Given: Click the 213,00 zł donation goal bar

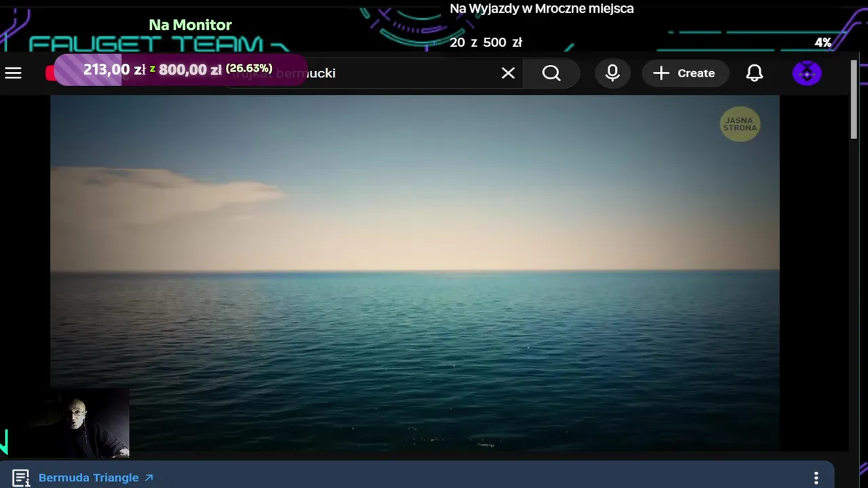Looking at the screenshot, I should click(x=180, y=69).
